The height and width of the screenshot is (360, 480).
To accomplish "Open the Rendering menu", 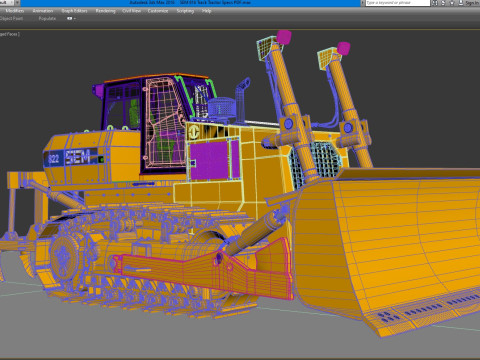I will tap(105, 11).
